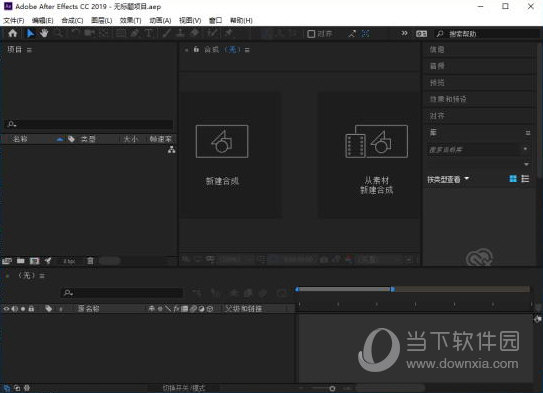Open the project search filter dropdown
Image resolution: width=543 pixels, height=393 pixels.
tap(12, 124)
